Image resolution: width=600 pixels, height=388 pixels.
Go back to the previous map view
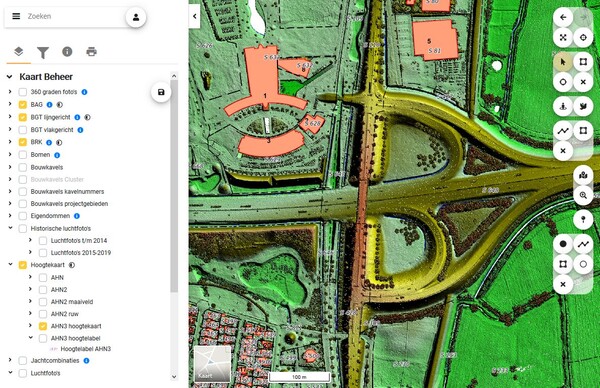click(x=563, y=17)
